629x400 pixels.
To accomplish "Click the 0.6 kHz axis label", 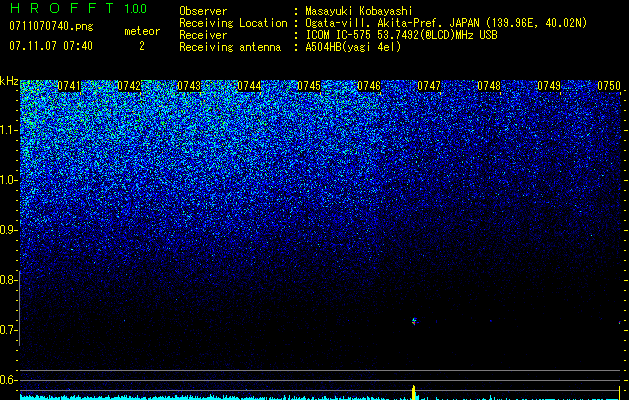I will [9, 380].
